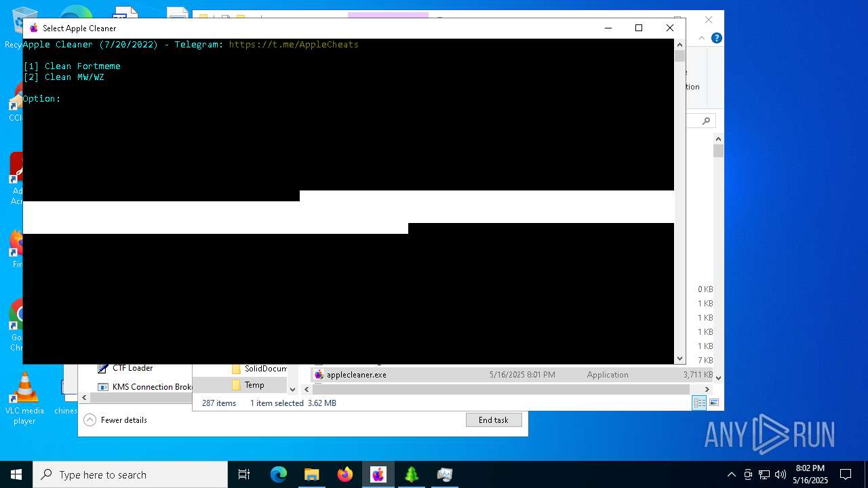Image resolution: width=868 pixels, height=488 pixels.
Task: Click file list horizontal scrollbar right arrow
Action: click(707, 389)
